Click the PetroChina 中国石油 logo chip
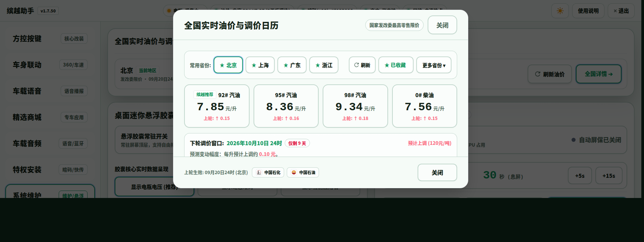 pyautogui.click(x=303, y=172)
